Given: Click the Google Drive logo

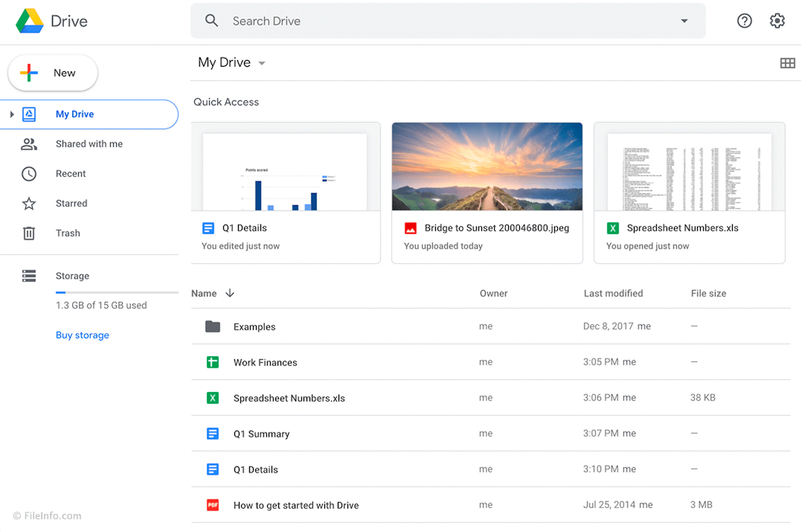Looking at the screenshot, I should (30, 21).
